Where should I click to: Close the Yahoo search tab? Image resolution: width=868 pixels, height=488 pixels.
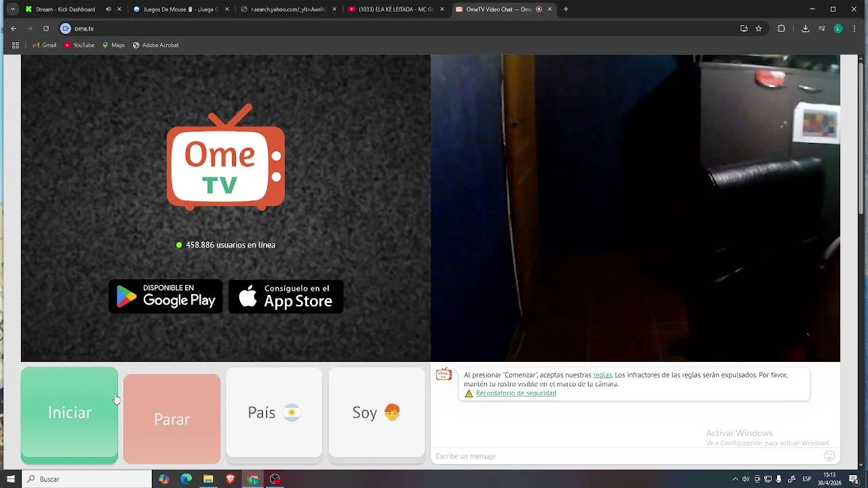(335, 9)
